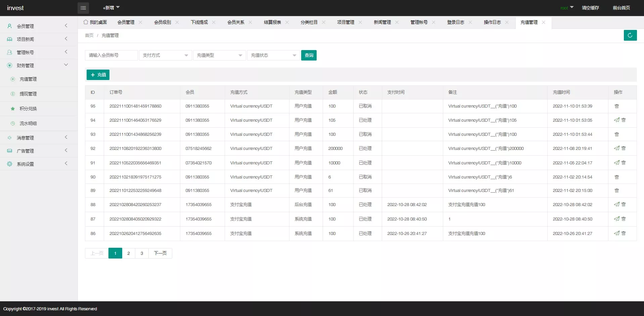Go to page 3 of results
Viewport: 644px width, 316px height.
point(141,253)
